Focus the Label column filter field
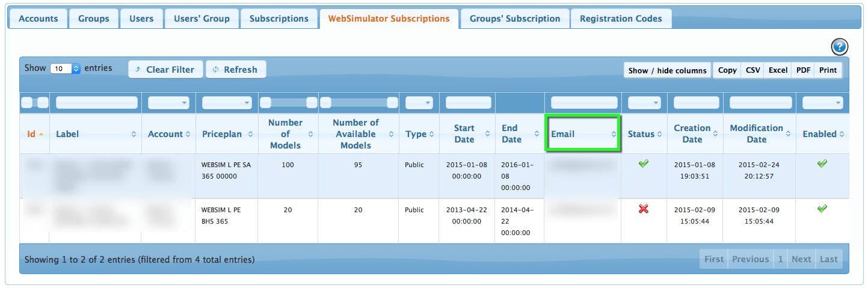Screen dimensions: 868x291 [97, 103]
